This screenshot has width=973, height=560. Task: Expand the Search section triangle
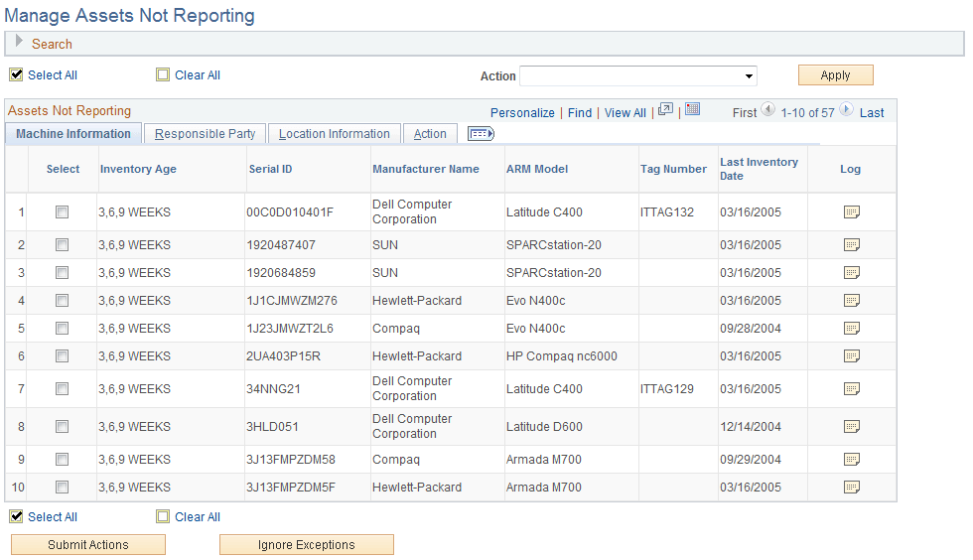pyautogui.click(x=19, y=42)
